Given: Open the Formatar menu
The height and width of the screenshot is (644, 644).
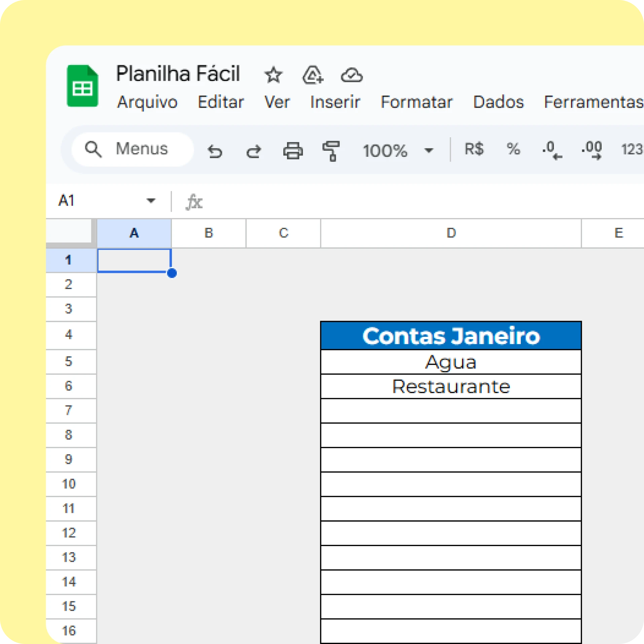Looking at the screenshot, I should coord(416,102).
